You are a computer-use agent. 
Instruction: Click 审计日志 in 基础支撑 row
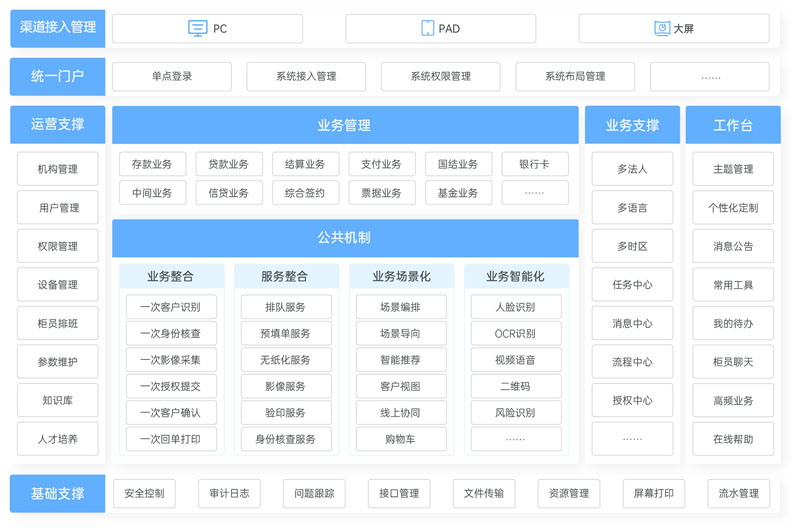pos(229,493)
